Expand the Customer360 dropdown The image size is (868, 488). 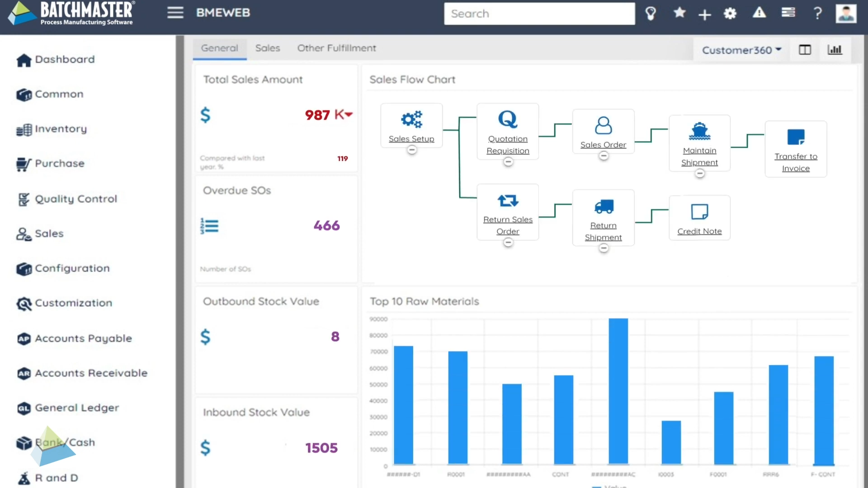pyautogui.click(x=741, y=50)
